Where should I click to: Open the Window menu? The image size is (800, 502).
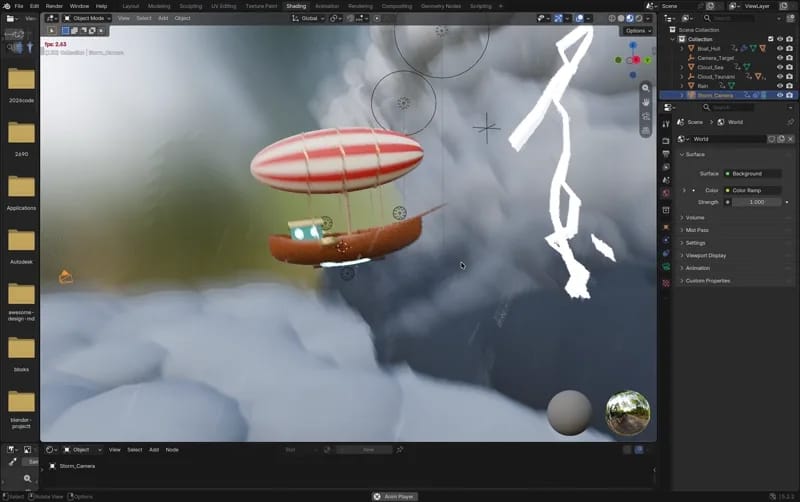pyautogui.click(x=79, y=6)
